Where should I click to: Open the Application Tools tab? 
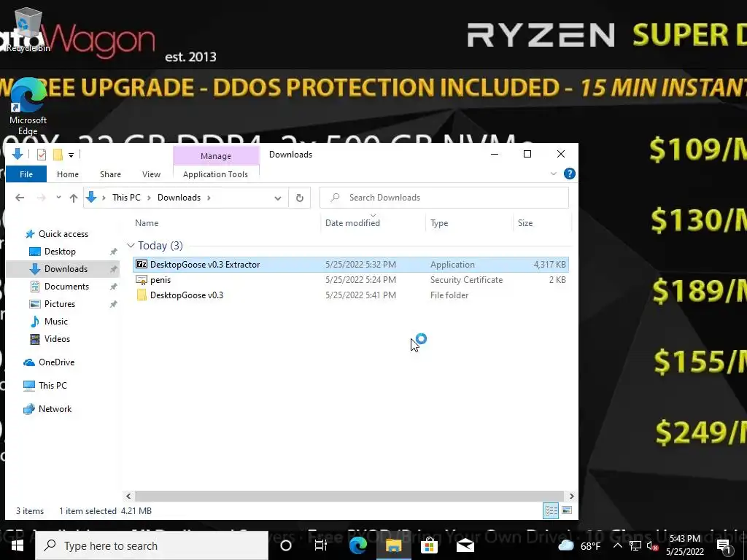215,174
